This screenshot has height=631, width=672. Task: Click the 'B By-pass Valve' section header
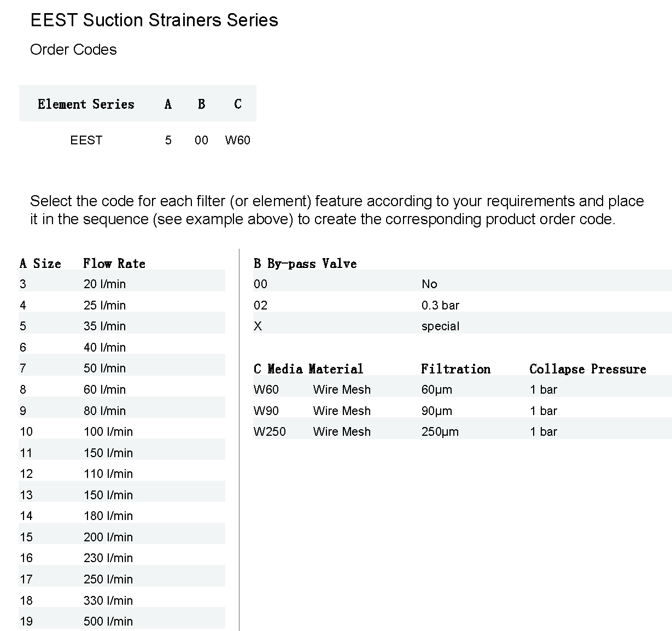[x=305, y=264]
